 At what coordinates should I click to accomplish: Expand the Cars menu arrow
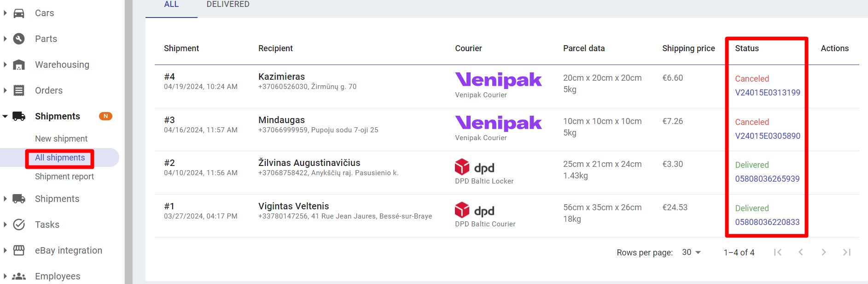tap(5, 13)
